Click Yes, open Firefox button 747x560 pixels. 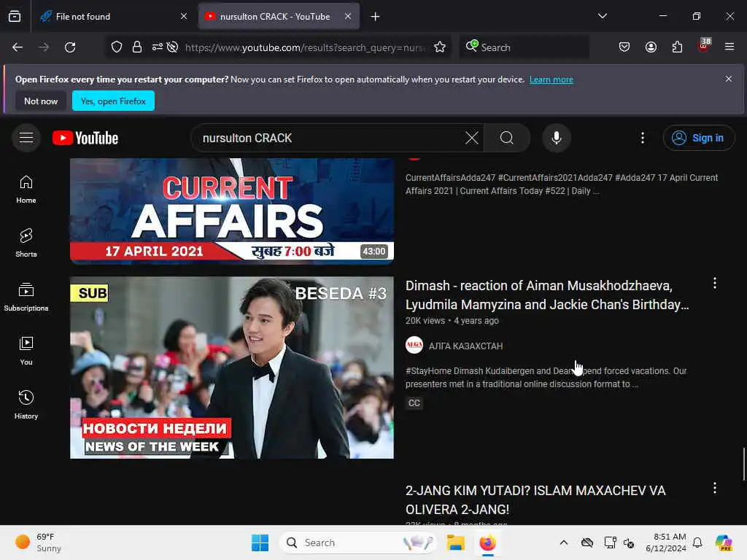[113, 101]
